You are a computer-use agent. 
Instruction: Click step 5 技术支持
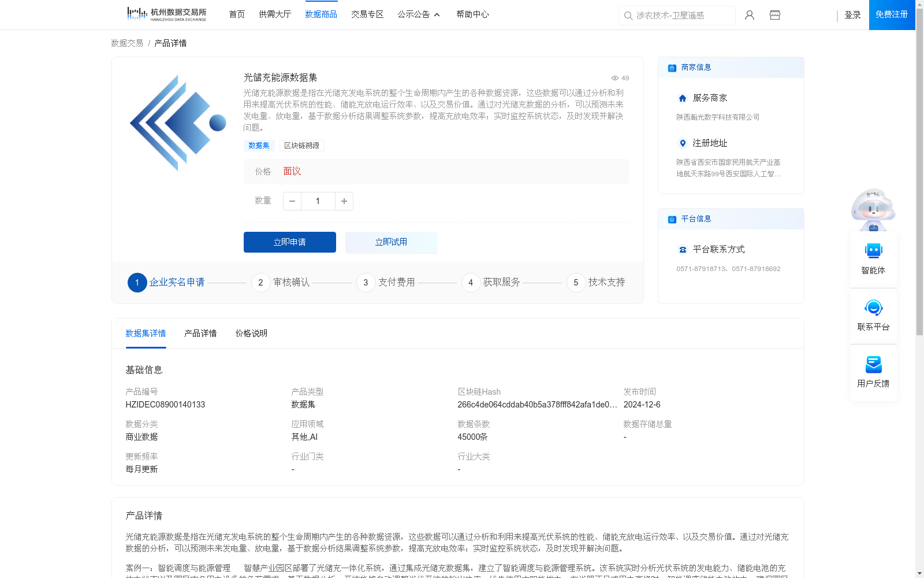[x=596, y=283]
